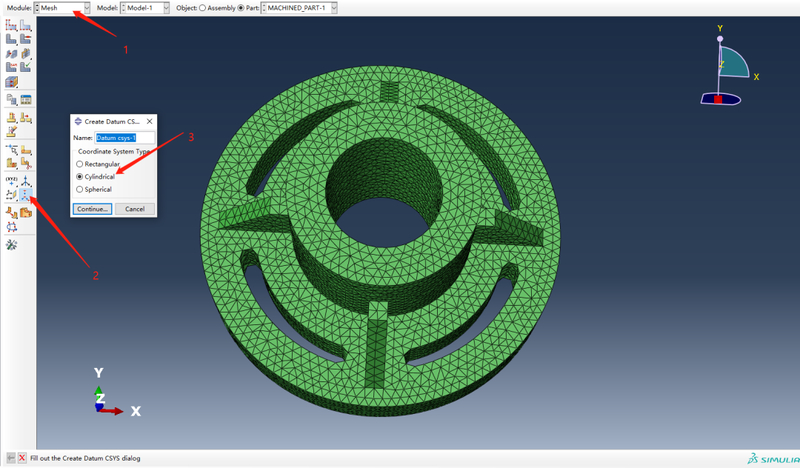Screen dimensions: 800x468
Task: Select the Rectangular coordinate system option
Action: pyautogui.click(x=98, y=164)
